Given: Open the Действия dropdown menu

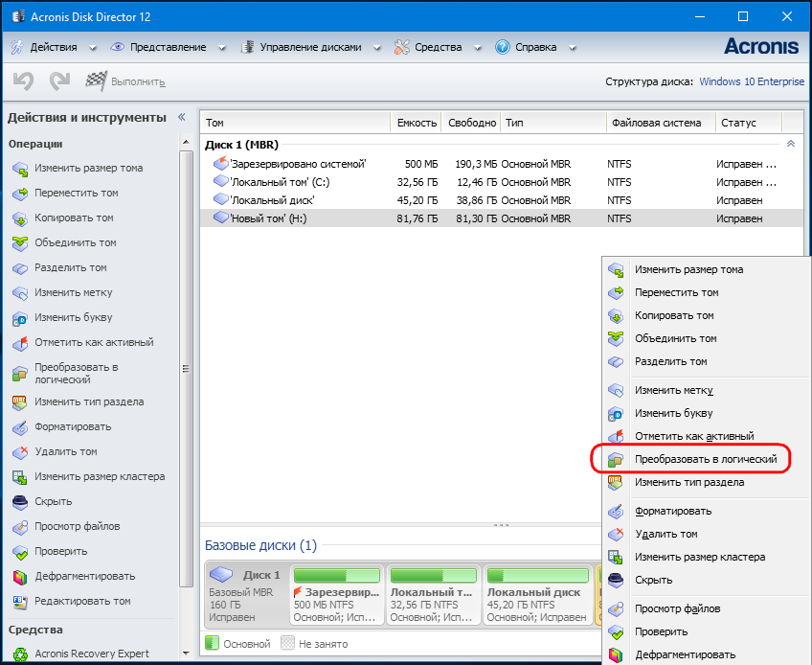Looking at the screenshot, I should point(53,47).
